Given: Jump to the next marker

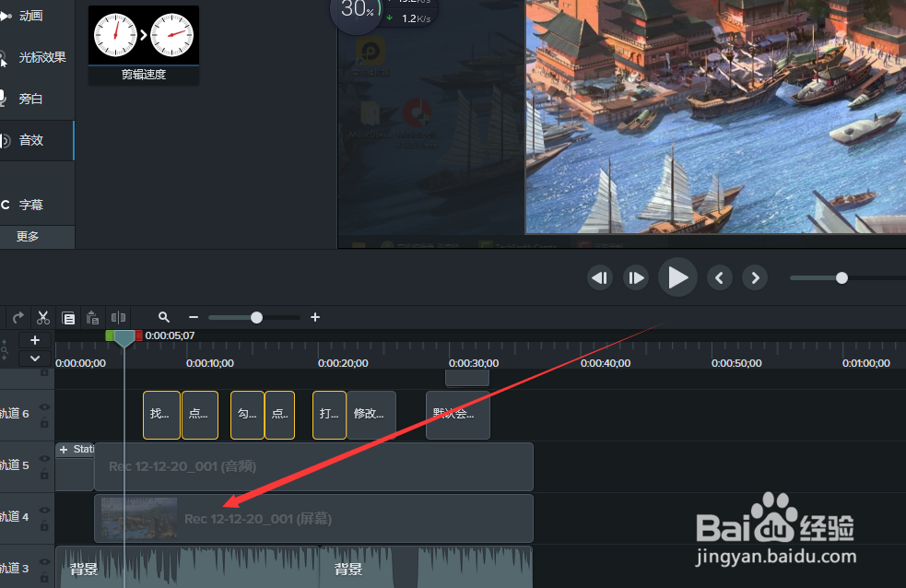Looking at the screenshot, I should (755, 277).
